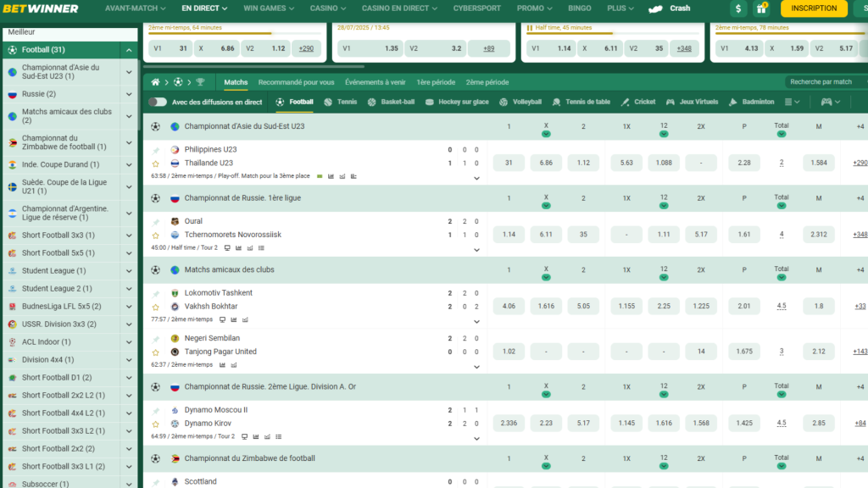
Task: Go to home breadcrumb icon
Action: 156,82
